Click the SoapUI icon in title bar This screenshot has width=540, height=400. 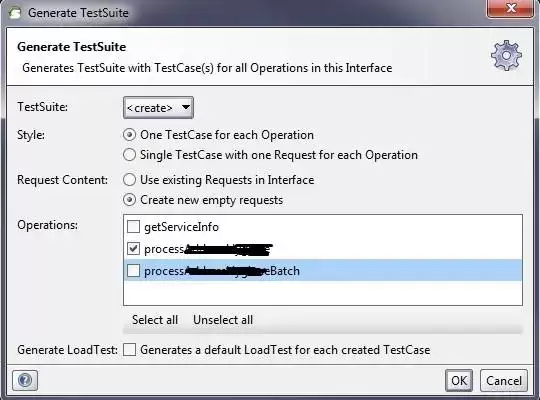click(x=14, y=13)
